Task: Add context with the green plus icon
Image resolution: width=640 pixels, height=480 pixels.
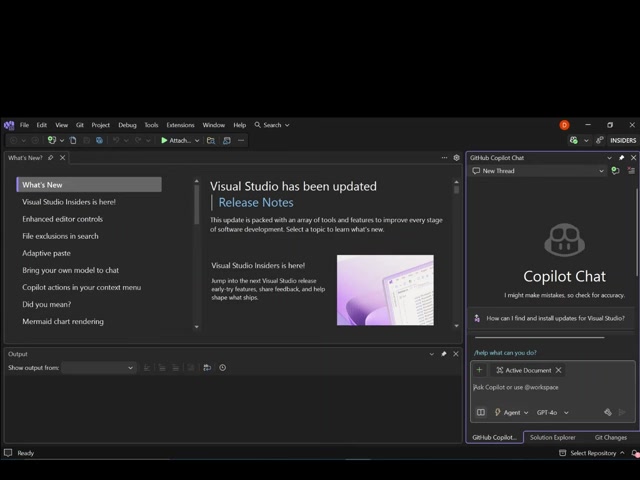Action: click(479, 370)
